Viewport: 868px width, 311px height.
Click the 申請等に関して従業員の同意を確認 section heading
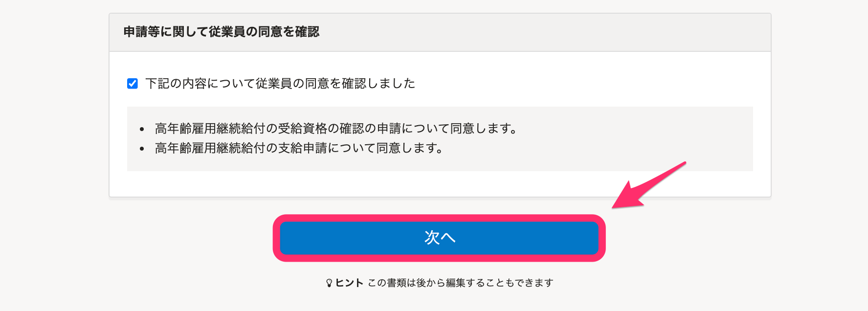[222, 32]
